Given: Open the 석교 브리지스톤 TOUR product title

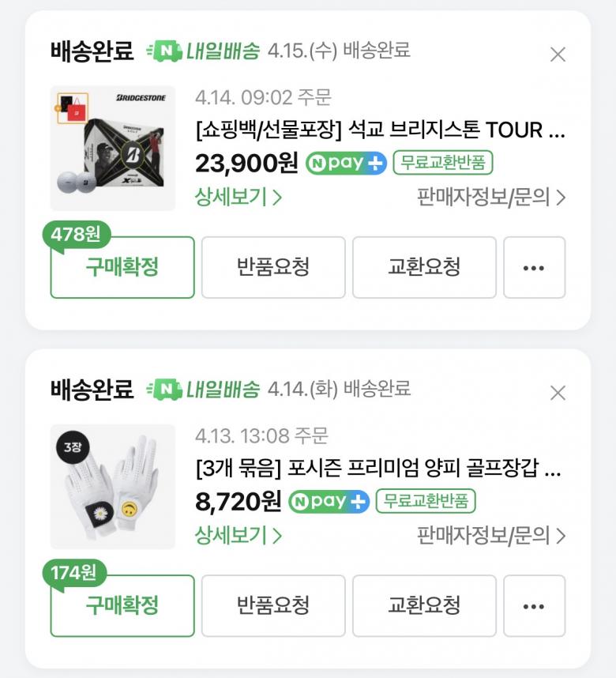Looking at the screenshot, I should pos(381,130).
